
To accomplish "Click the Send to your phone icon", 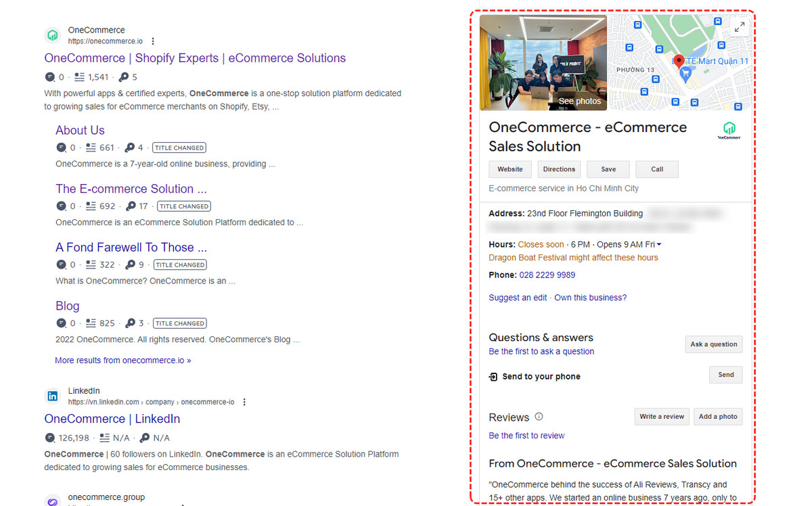I will coord(493,377).
